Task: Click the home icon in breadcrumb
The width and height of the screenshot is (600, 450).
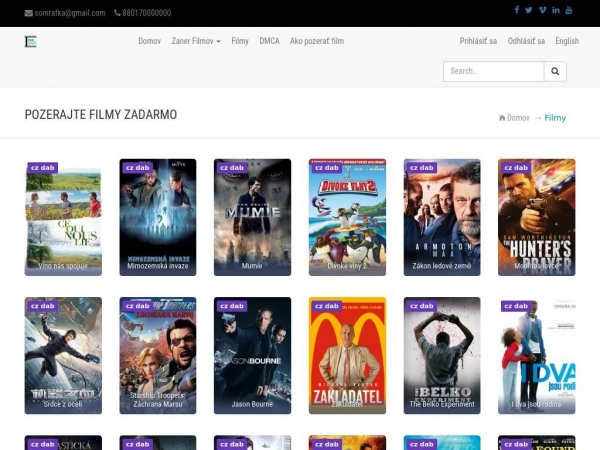Action: pyautogui.click(x=502, y=118)
